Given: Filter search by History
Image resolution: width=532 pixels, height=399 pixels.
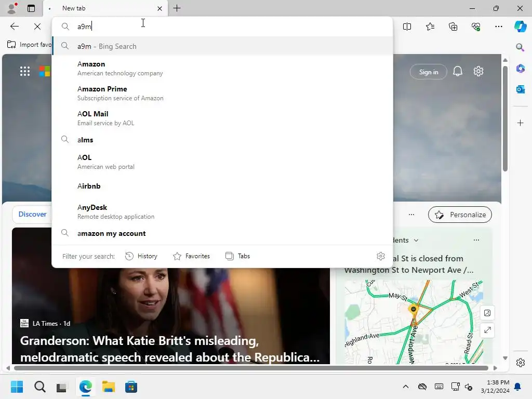Looking at the screenshot, I should click(141, 256).
